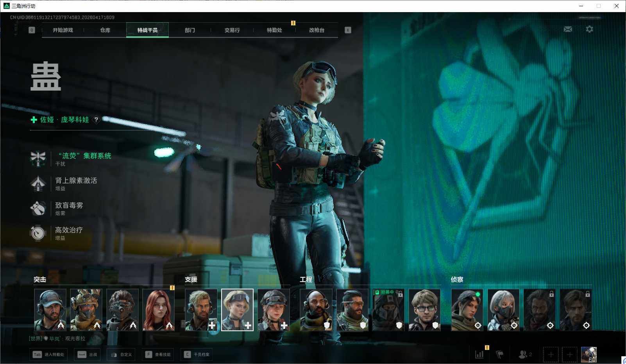The width and height of the screenshot is (626, 364).
Task: Select the recon operator with green dot
Action: coord(467,310)
